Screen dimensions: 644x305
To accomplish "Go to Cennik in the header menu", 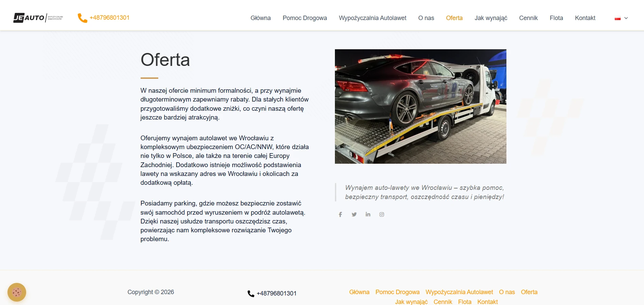I will [x=528, y=18].
